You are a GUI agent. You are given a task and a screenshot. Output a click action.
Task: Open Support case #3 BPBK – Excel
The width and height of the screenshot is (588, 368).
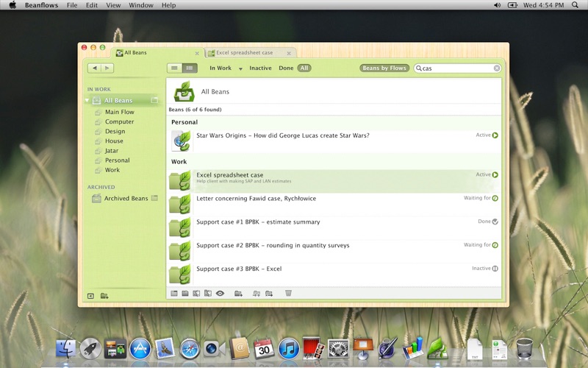(x=334, y=275)
